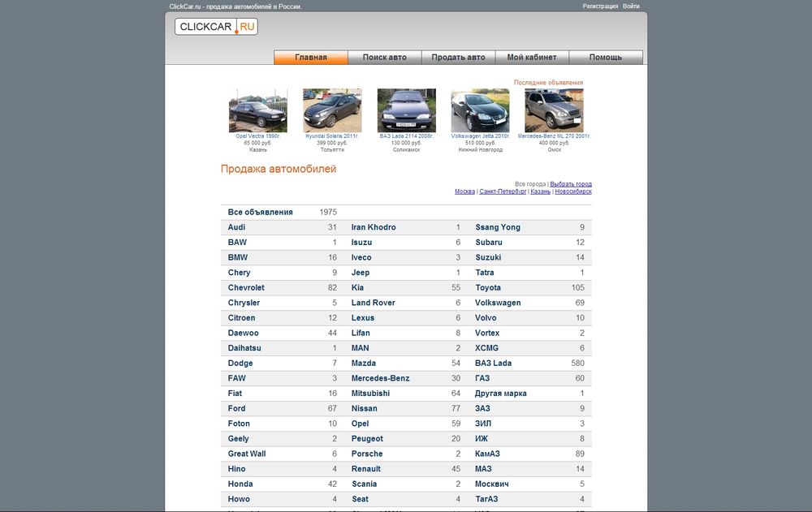Open the Jeep brand listings
Viewport: 812px width, 512px height.
pos(361,273)
